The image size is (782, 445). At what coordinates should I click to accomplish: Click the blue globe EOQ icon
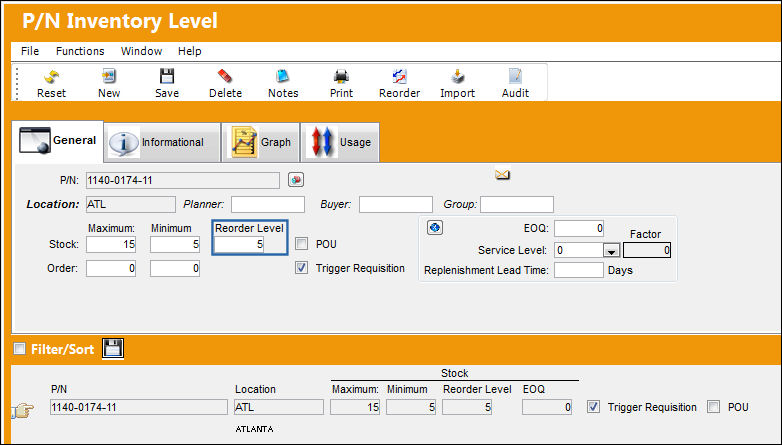click(x=435, y=228)
